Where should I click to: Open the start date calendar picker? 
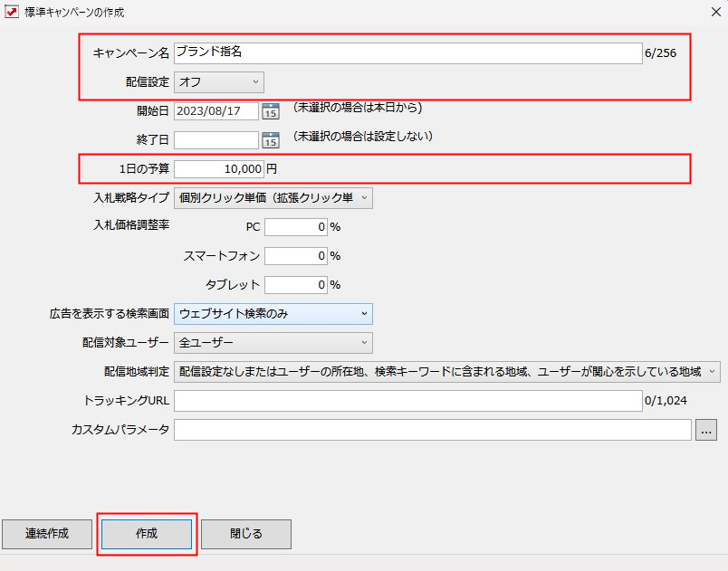271,111
